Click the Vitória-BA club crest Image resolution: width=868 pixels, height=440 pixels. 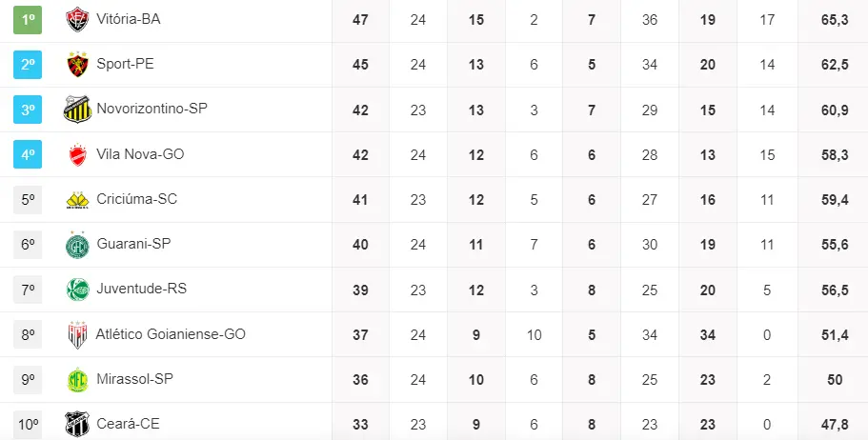point(76,20)
